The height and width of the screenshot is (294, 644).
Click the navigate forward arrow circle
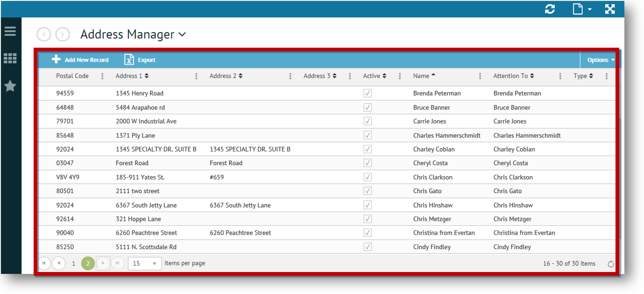pyautogui.click(x=63, y=35)
